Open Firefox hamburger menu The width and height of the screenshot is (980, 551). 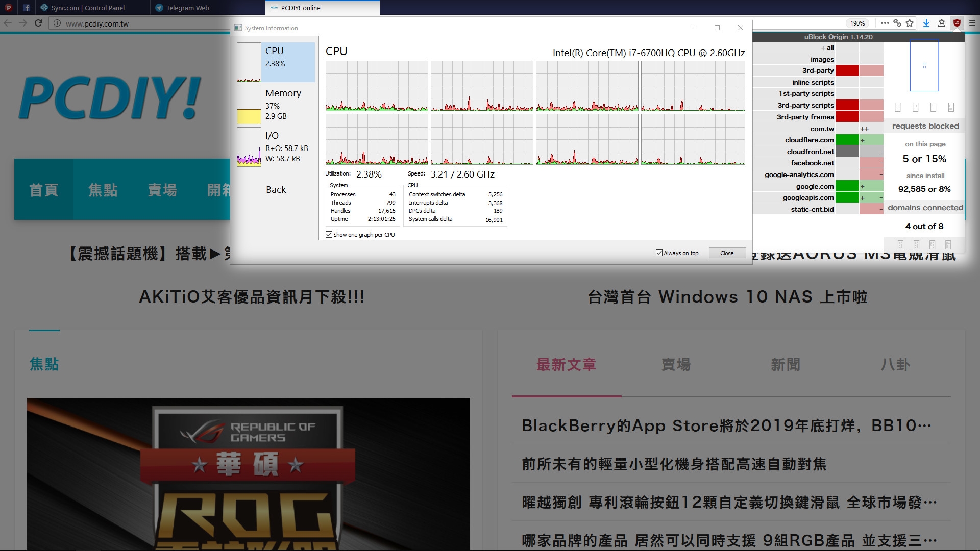pyautogui.click(x=972, y=23)
